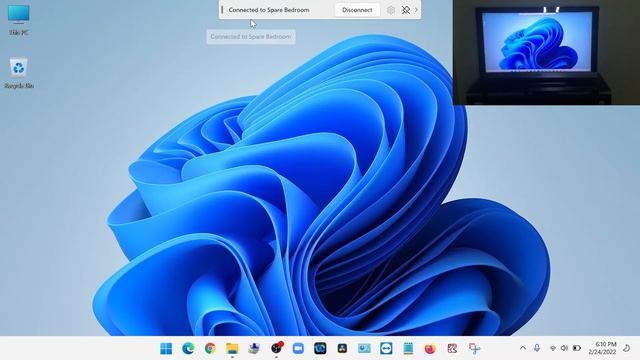The width and height of the screenshot is (640, 360).
Task: Launch Microsoft Edge from the taskbar
Action: click(x=188, y=349)
